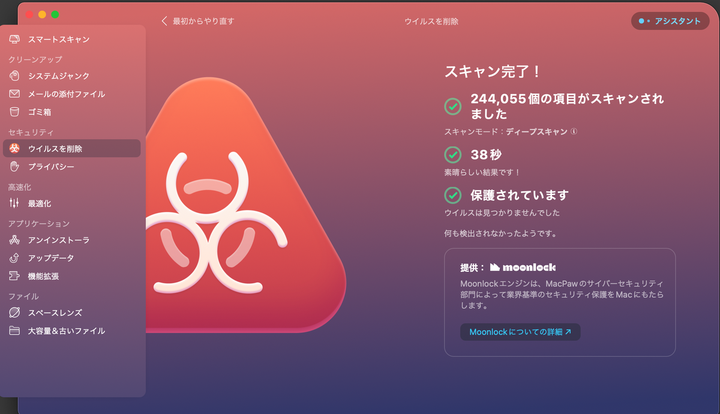Viewport: 720px width, 414px height.
Task: Maximize the window with the green button
Action: coord(55,14)
